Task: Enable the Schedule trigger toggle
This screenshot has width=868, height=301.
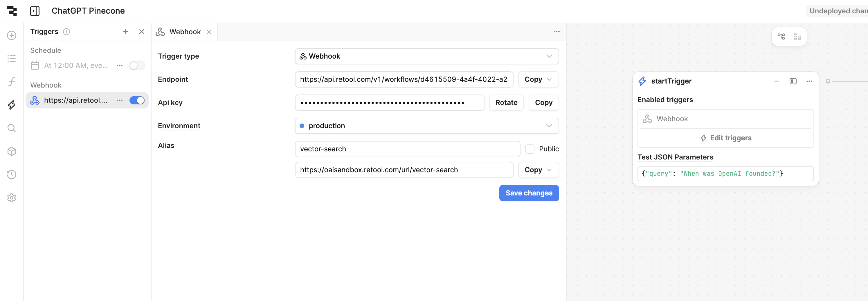Action: (137, 65)
